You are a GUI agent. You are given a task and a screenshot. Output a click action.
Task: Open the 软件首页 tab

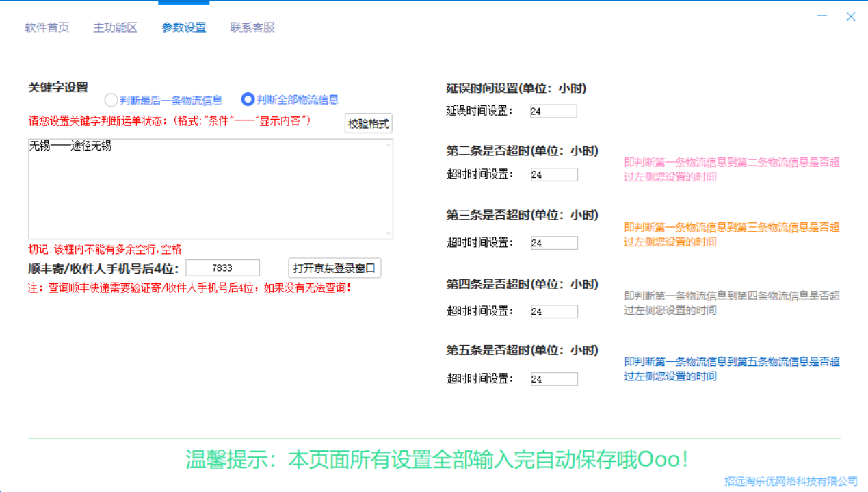(47, 28)
